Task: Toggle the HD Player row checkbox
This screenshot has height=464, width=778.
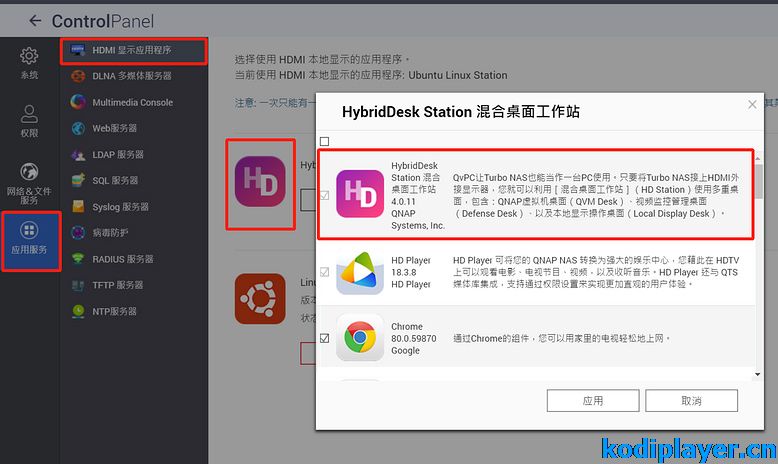Action: point(324,272)
